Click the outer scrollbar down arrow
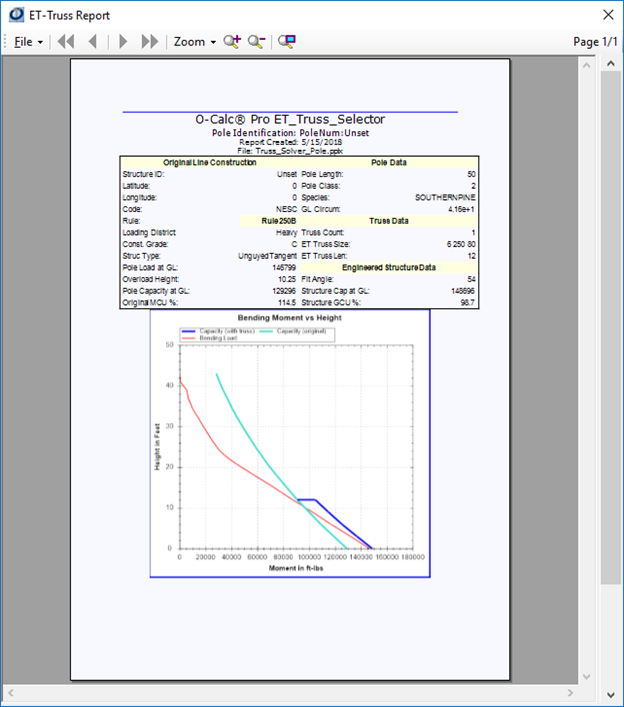This screenshot has height=707, width=624. (x=611, y=695)
